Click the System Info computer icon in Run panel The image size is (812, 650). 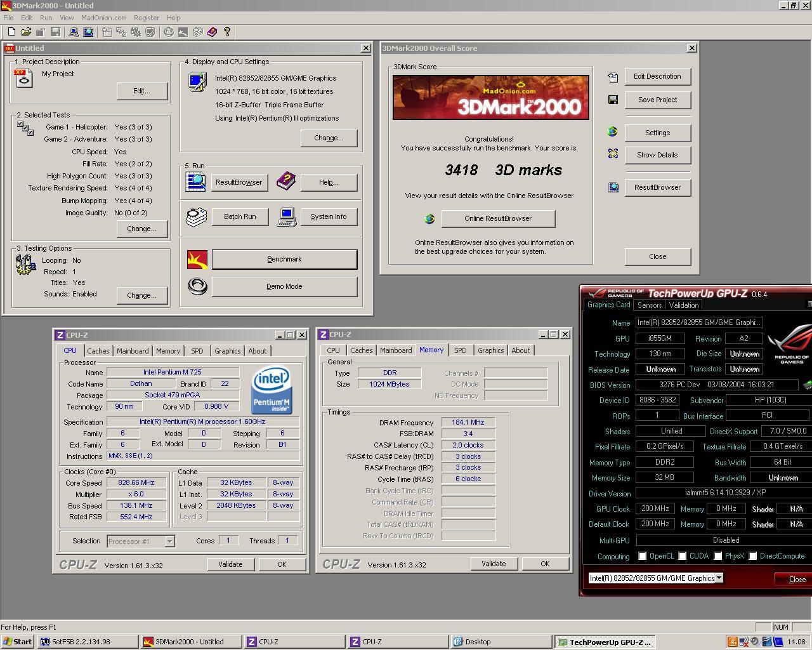coord(287,217)
